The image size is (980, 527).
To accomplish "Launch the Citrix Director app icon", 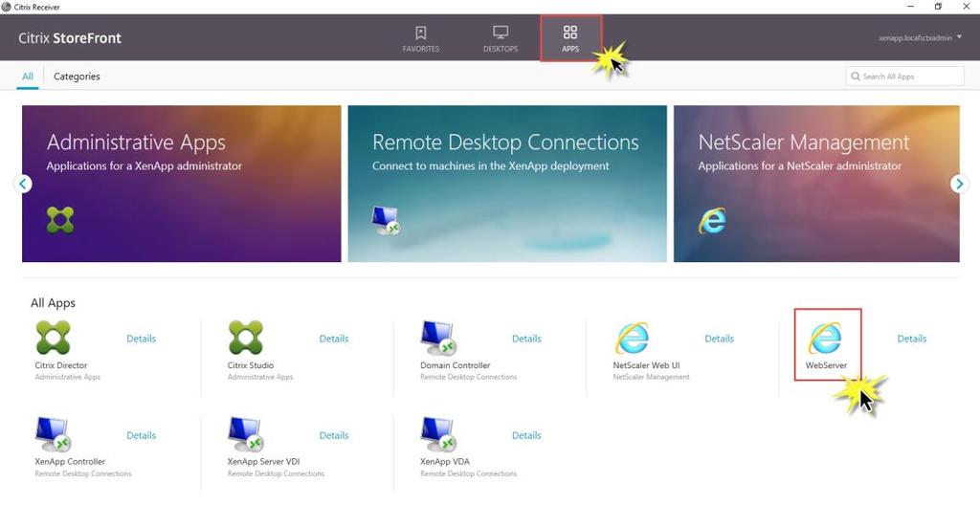I will (x=54, y=338).
